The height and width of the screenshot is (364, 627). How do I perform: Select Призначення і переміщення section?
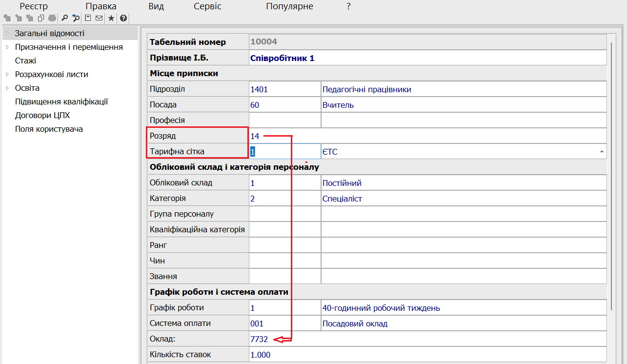pos(69,47)
